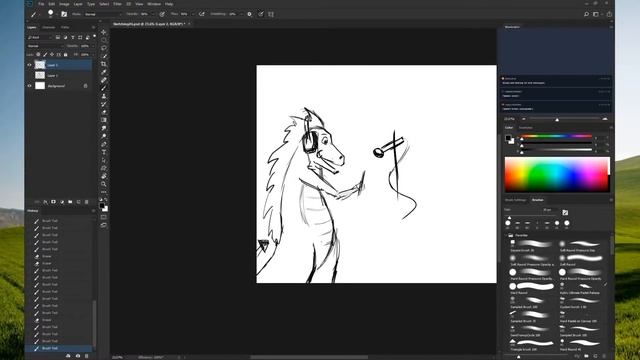Switch to the Brush Settings tab
The image size is (640, 360).
(x=516, y=200)
